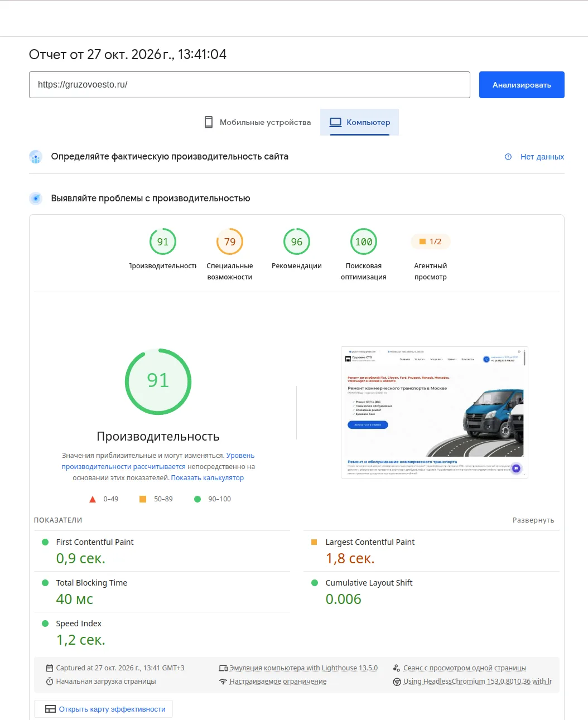Jump to Производительность score gauge 91
This screenshot has width=588, height=720.
163,242
